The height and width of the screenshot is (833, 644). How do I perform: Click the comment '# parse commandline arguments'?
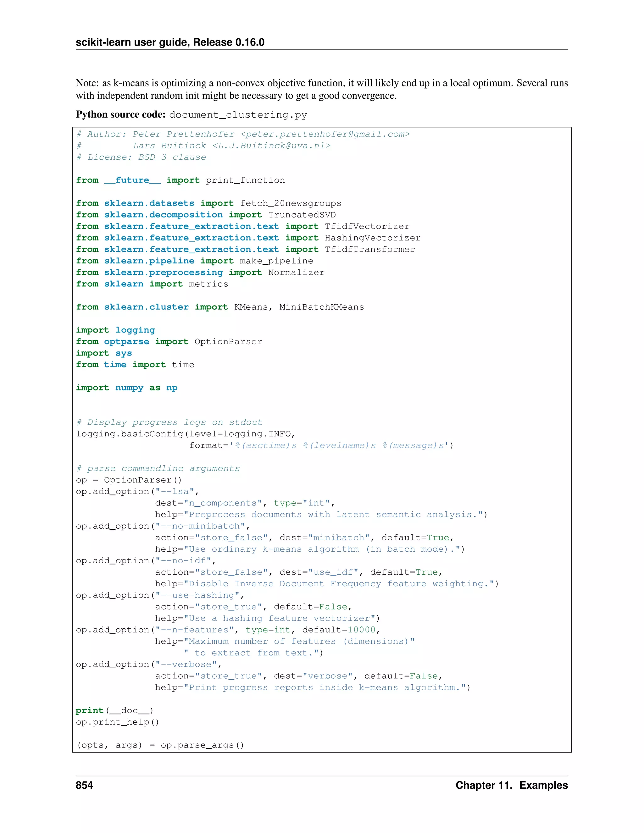pyautogui.click(x=158, y=468)
